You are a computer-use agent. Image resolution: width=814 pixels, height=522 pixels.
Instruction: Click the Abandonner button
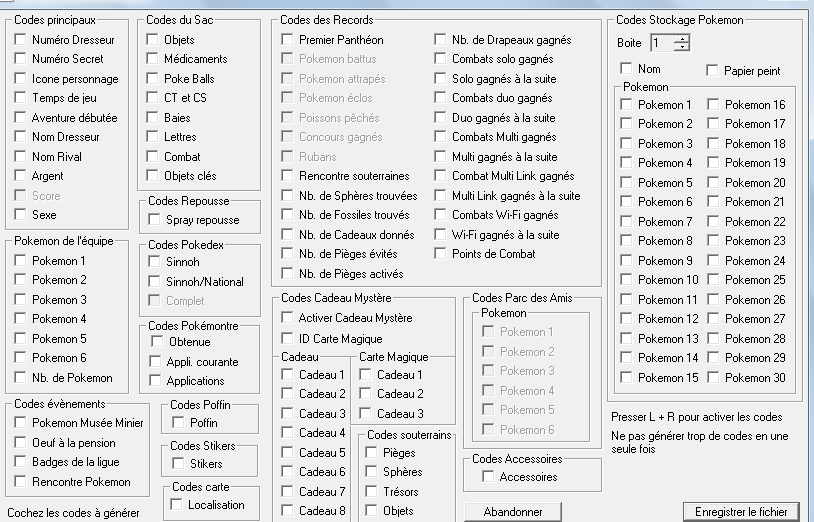tap(513, 511)
